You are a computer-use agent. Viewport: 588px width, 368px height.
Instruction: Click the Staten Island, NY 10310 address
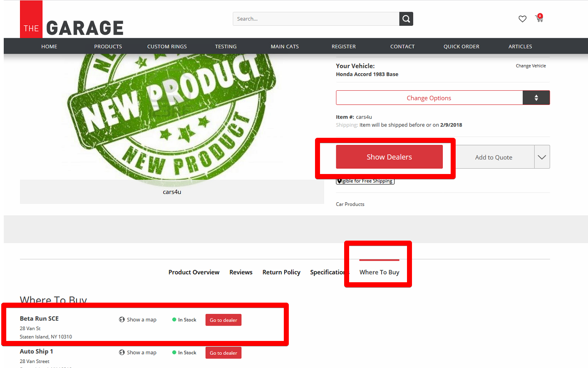pyautogui.click(x=46, y=337)
